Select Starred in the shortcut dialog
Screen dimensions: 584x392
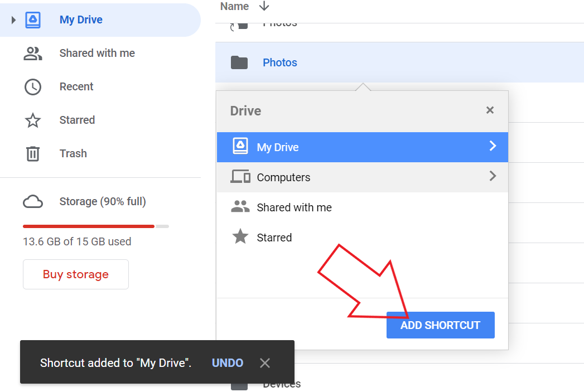click(x=363, y=238)
